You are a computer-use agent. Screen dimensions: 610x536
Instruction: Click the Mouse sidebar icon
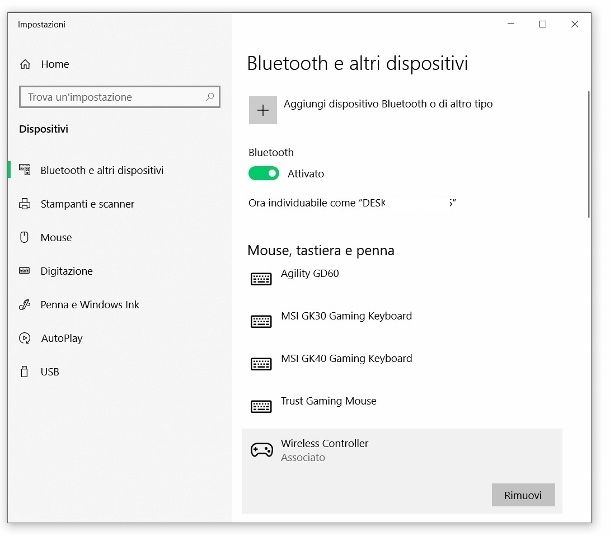click(x=24, y=237)
